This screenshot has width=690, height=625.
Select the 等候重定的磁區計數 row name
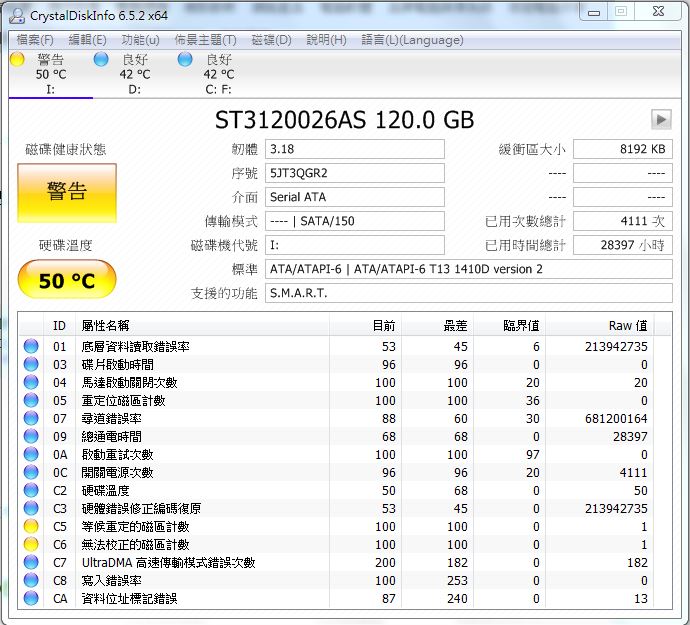click(136, 527)
